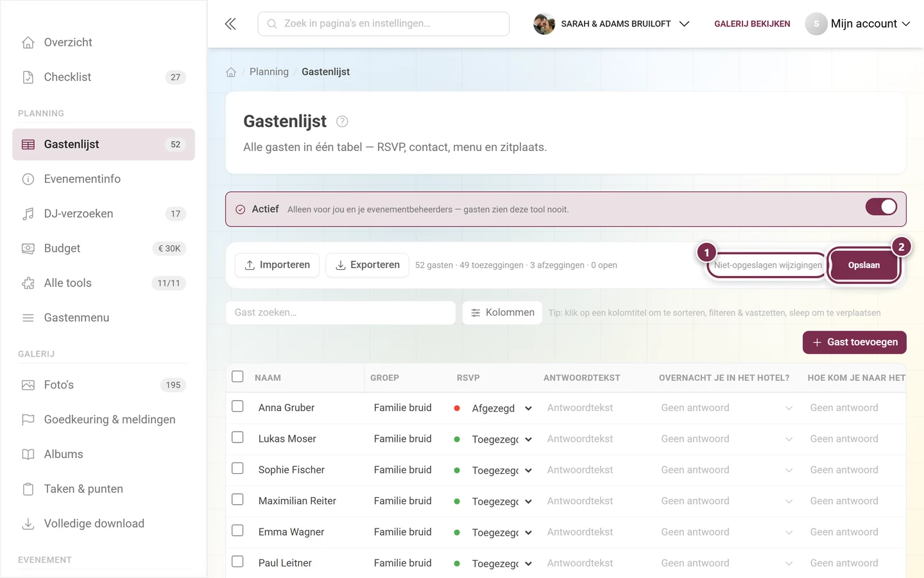Click the Taken & punten clipboard icon
924x578 pixels.
28,489
